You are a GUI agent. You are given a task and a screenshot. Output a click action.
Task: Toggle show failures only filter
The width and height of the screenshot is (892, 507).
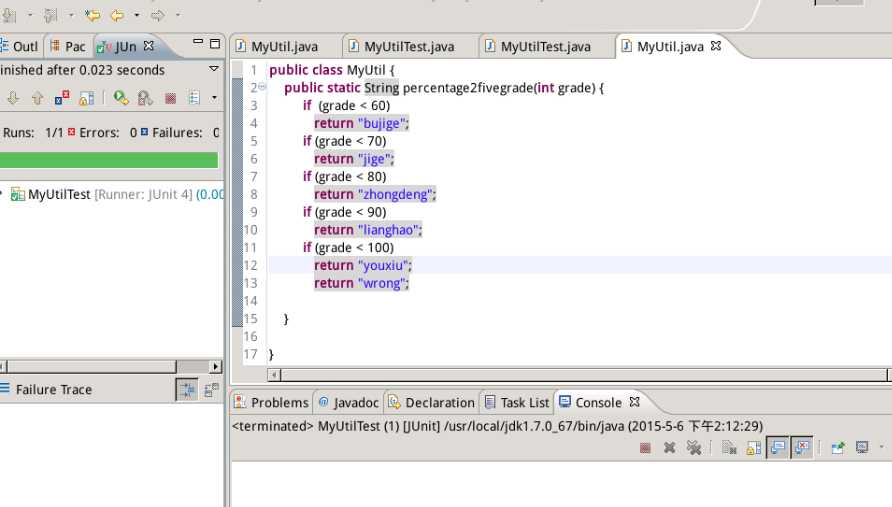(62, 98)
